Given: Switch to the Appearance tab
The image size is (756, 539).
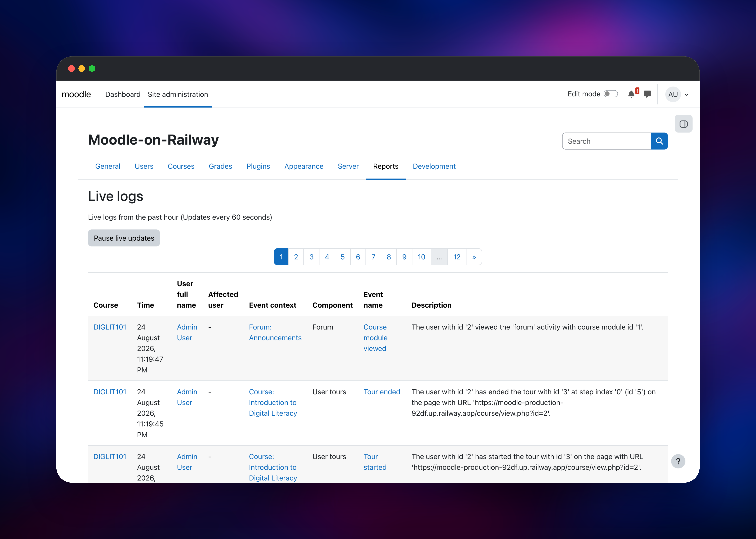Looking at the screenshot, I should [x=304, y=166].
